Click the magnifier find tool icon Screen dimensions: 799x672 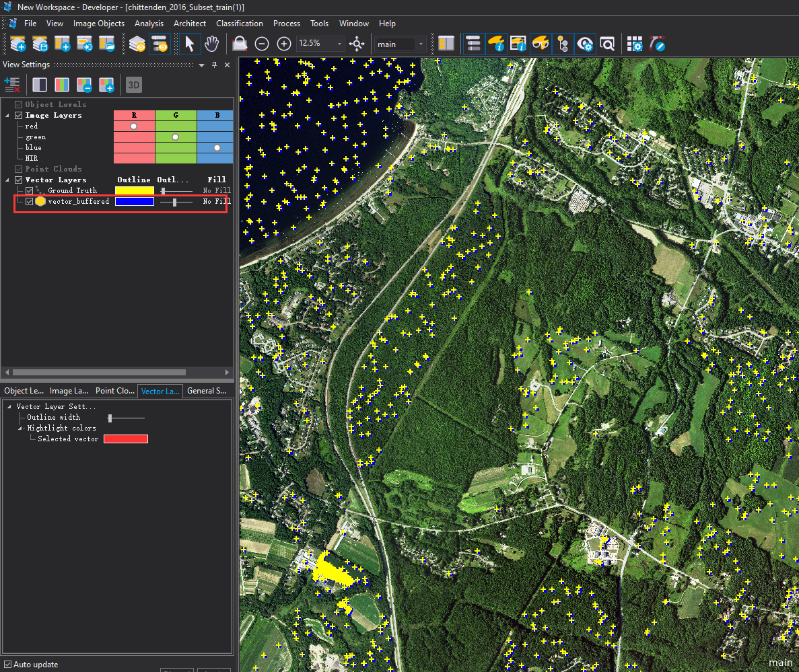(607, 44)
